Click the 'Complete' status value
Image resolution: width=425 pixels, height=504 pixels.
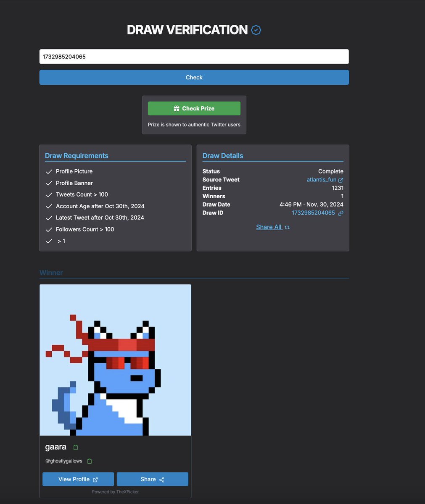coord(331,171)
